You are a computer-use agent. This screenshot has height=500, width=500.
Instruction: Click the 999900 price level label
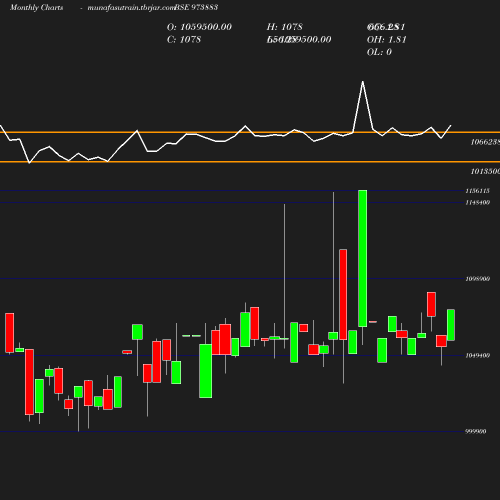tap(476, 431)
